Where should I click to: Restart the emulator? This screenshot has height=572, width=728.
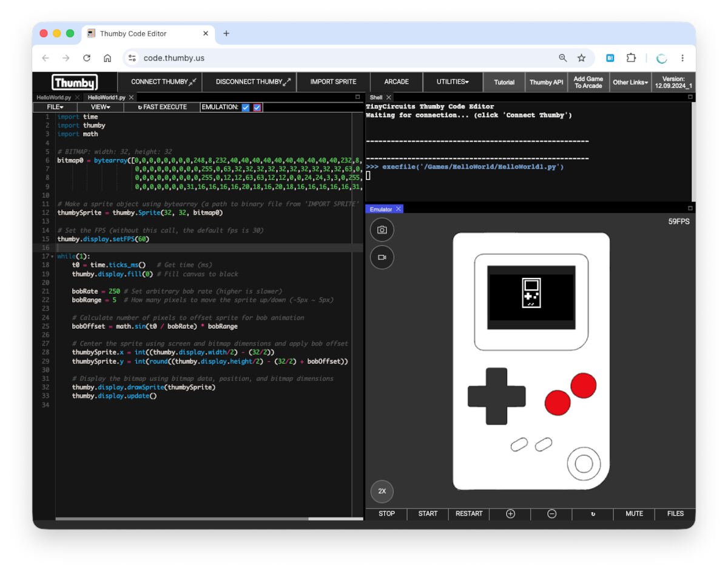coord(469,514)
